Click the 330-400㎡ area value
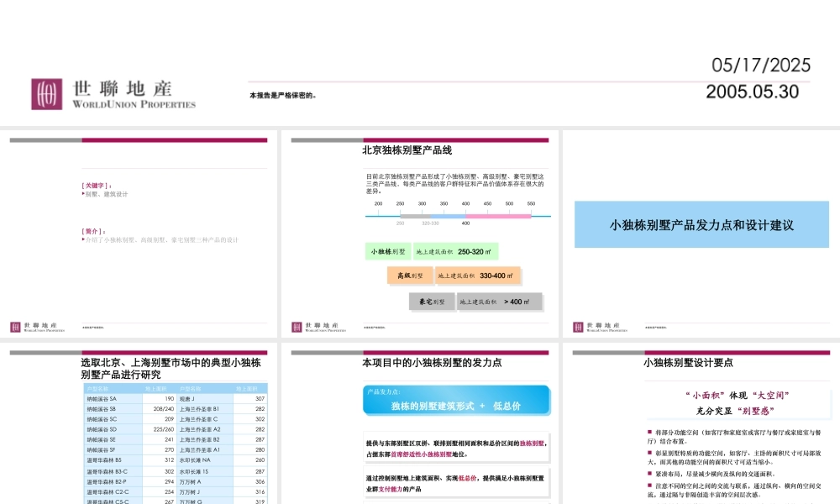840x504 pixels. [x=496, y=276]
